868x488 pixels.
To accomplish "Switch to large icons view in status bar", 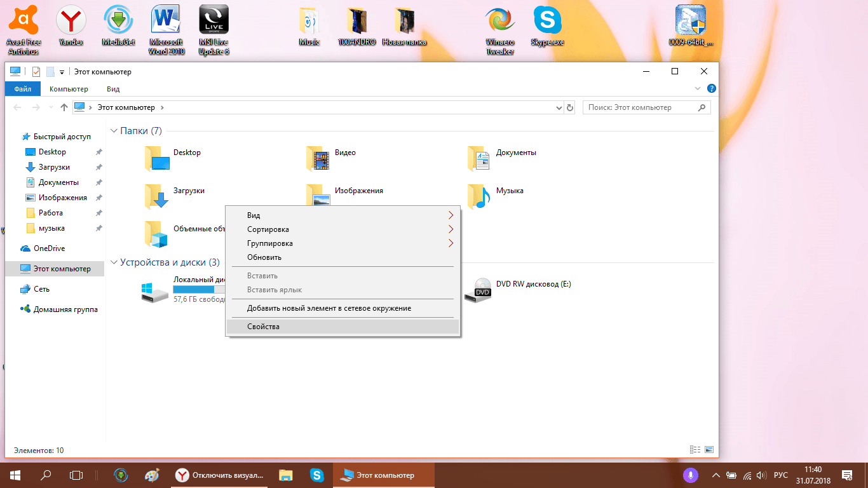I will [709, 450].
